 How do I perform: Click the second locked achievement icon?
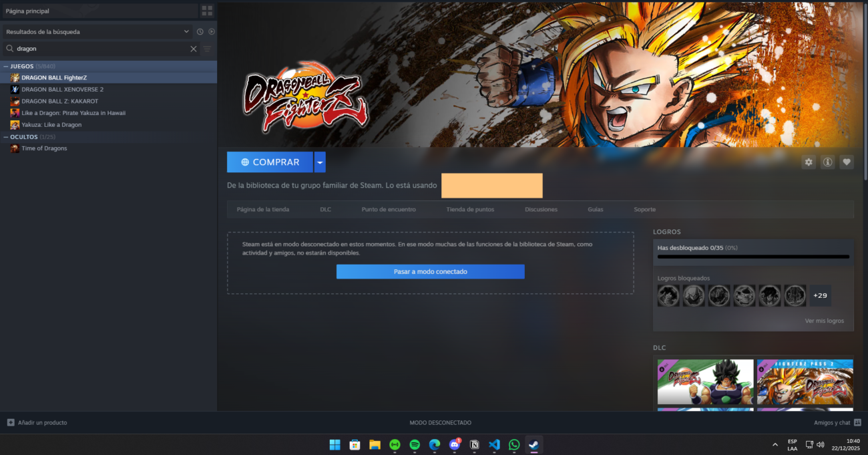(x=694, y=295)
